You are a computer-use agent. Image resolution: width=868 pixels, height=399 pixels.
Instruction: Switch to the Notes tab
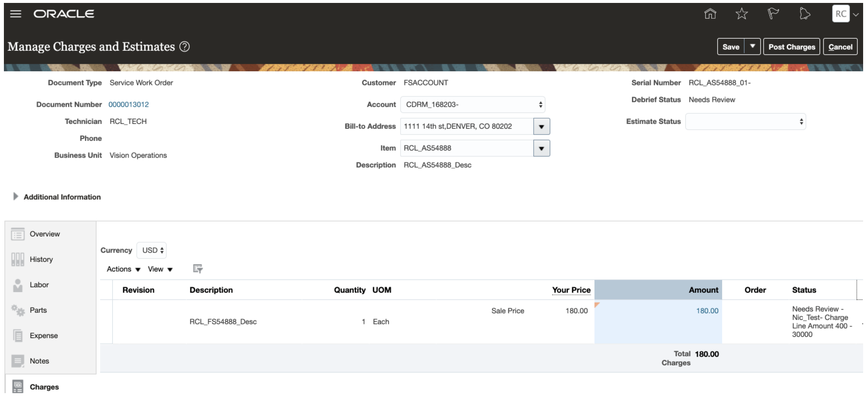click(39, 361)
